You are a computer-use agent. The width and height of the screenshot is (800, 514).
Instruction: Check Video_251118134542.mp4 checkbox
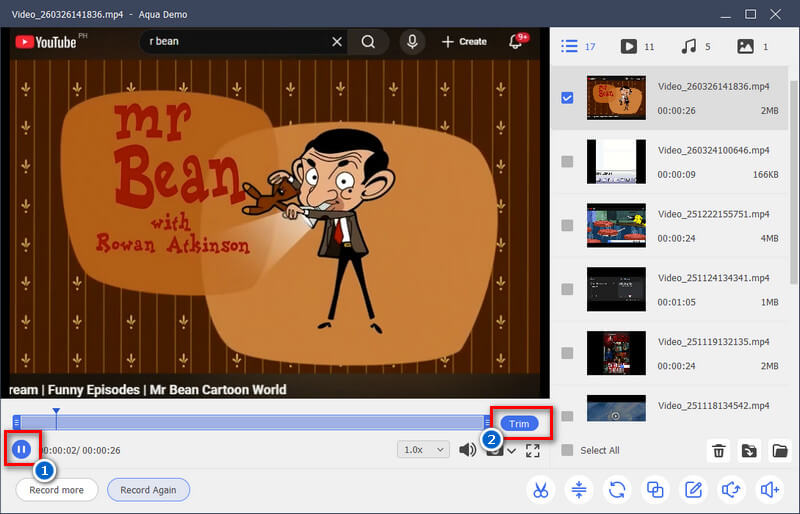click(x=567, y=416)
